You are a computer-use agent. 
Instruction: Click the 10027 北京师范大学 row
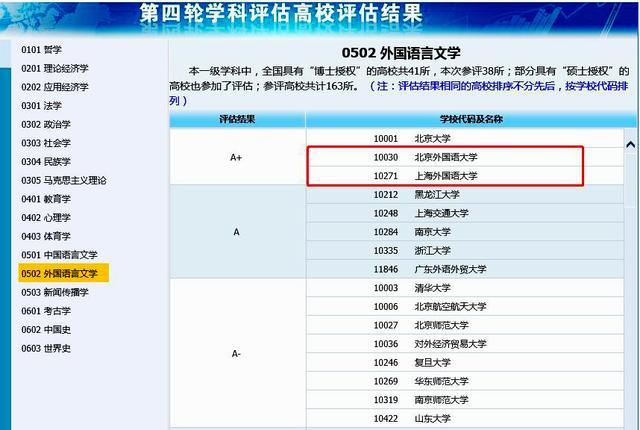coord(465,325)
